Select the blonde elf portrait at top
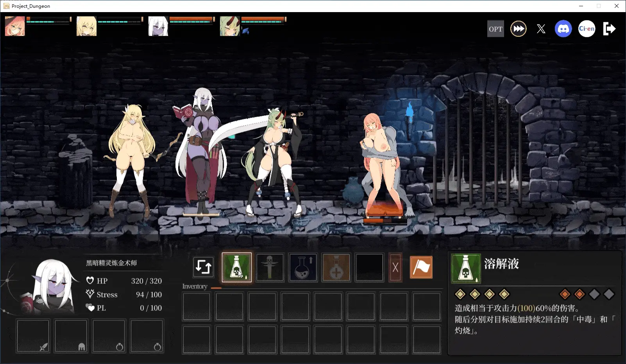Screen dimensions: 626x364 tap(86, 26)
